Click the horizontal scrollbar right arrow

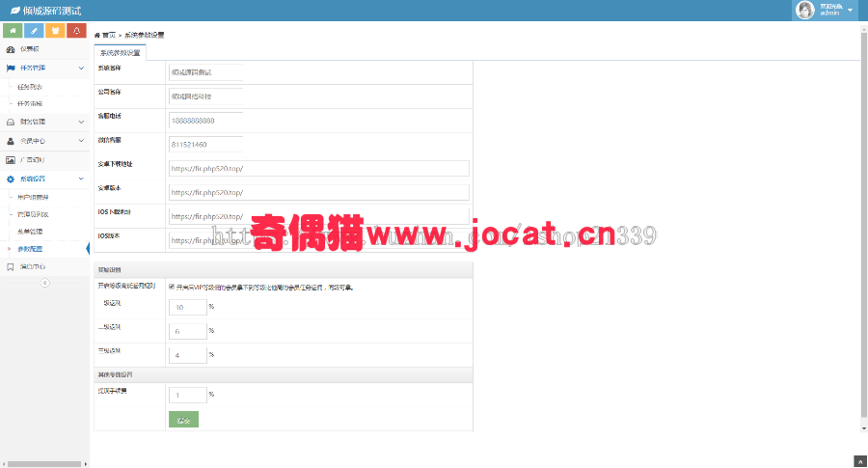[x=85, y=464]
